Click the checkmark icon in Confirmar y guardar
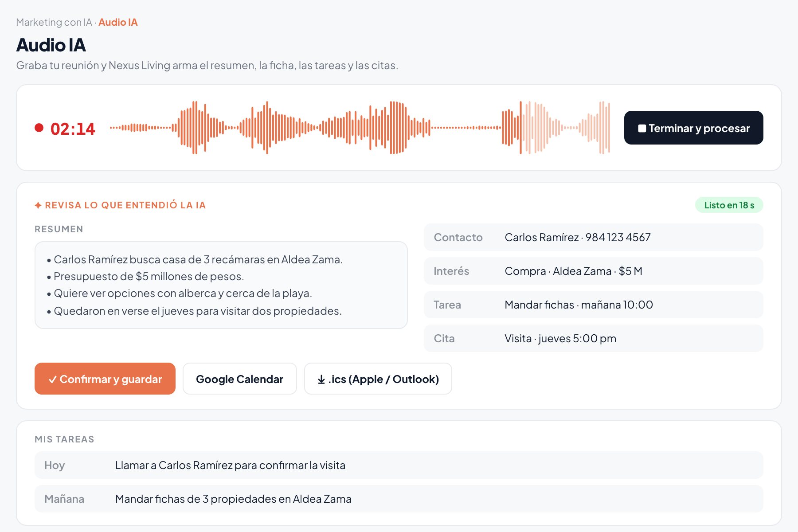 [53, 379]
